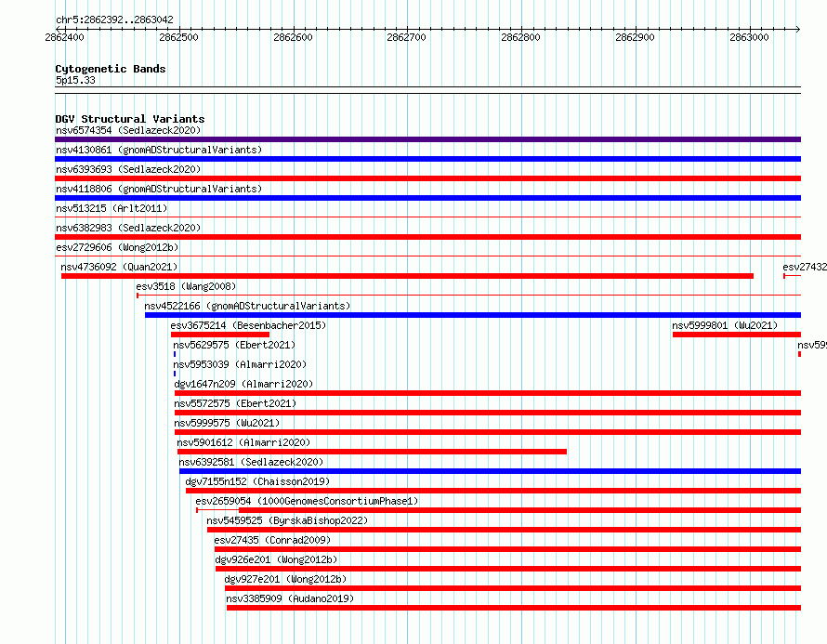Click nsv6392581 (Sedlazeck2020) label
The height and width of the screenshot is (644, 827).
(x=251, y=462)
